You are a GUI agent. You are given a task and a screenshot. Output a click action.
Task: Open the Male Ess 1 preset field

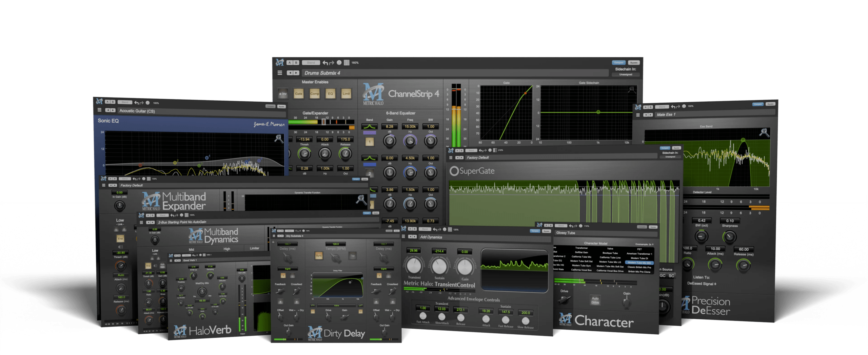click(714, 113)
